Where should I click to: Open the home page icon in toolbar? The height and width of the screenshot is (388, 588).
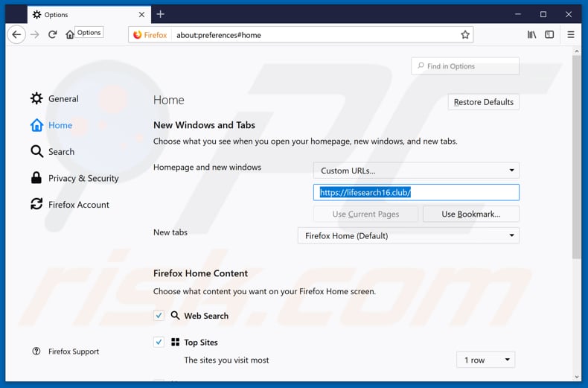70,35
